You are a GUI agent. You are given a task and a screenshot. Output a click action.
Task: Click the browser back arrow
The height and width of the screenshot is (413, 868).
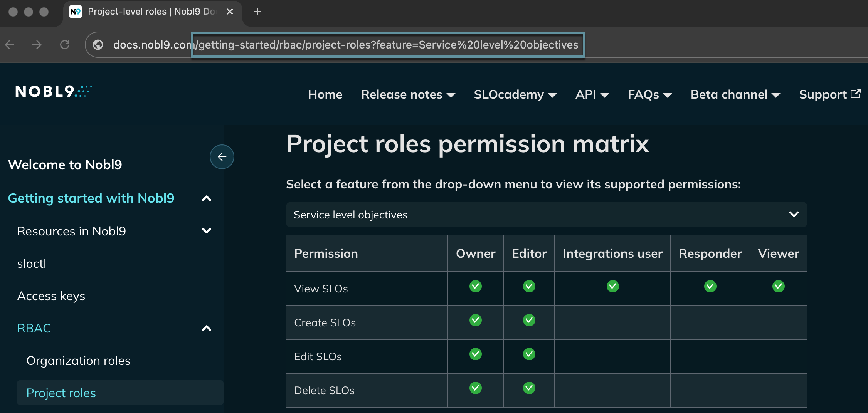point(10,45)
